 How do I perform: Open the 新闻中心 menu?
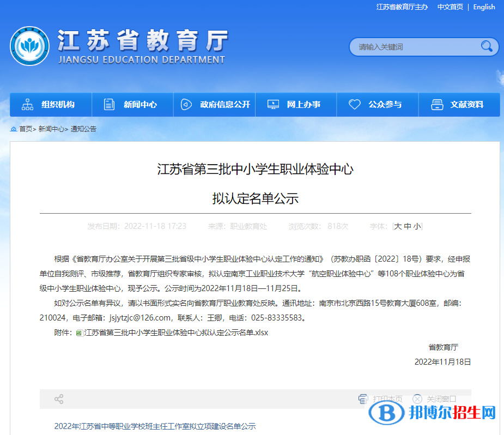pyautogui.click(x=133, y=105)
